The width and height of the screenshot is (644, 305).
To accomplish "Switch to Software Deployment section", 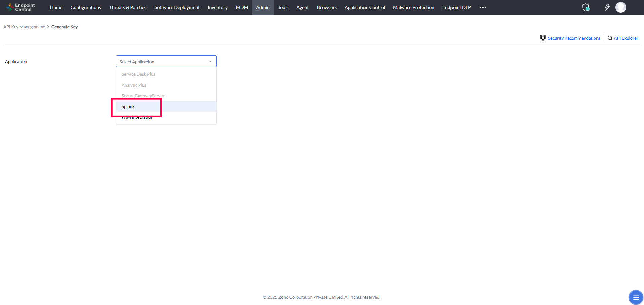I will (177, 7).
